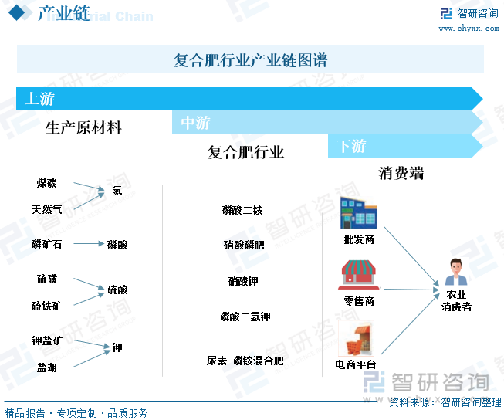Click the retailer shop icon
The width and height of the screenshot is (504, 420).
tap(359, 276)
